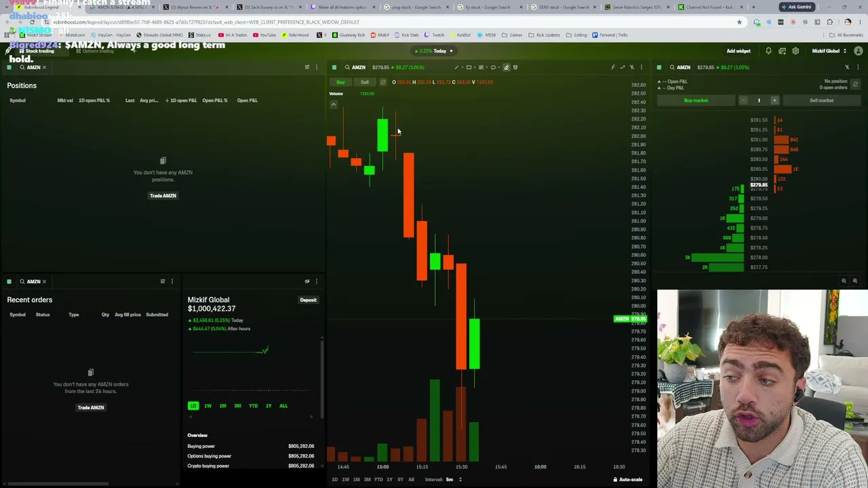Select the ALL range in account widget

point(283,406)
